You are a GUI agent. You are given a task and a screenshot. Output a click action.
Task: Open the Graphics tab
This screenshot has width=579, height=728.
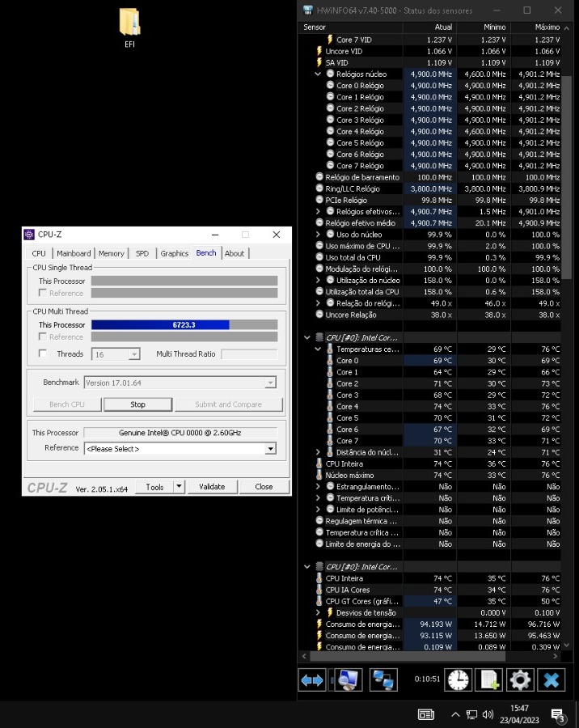174,253
